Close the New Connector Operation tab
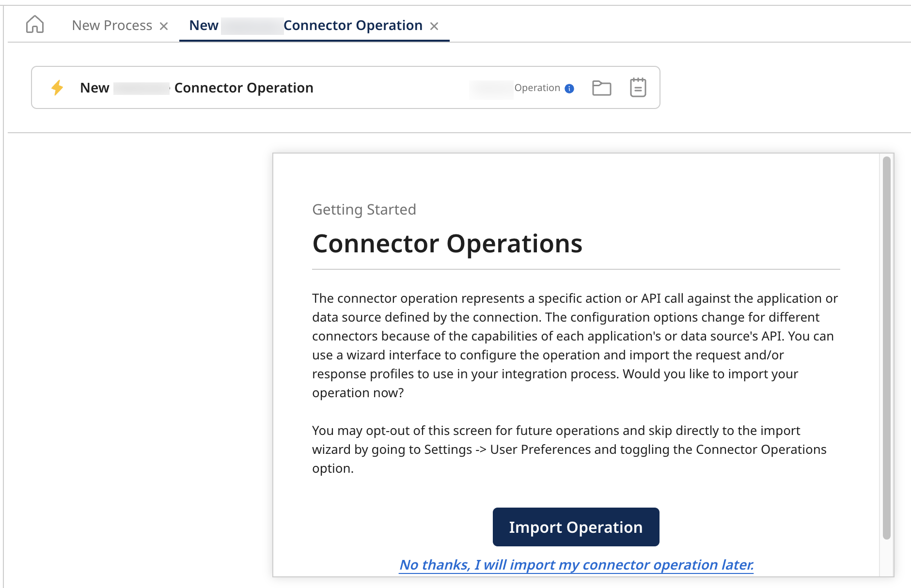 coord(435,26)
